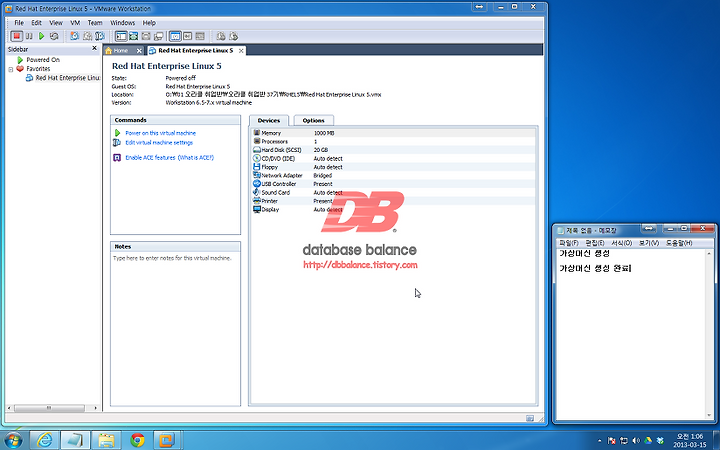Select the USB Controller row

[x=394, y=184]
